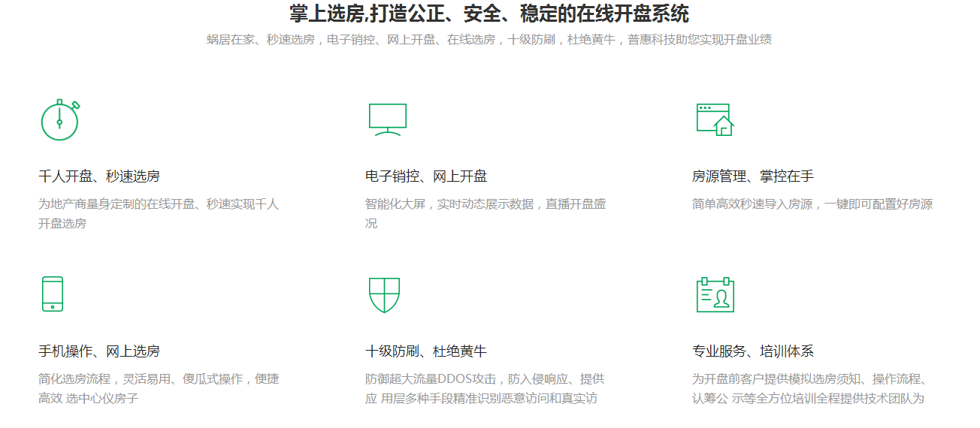
Task: Click the monitor screen icon
Action: (x=387, y=119)
